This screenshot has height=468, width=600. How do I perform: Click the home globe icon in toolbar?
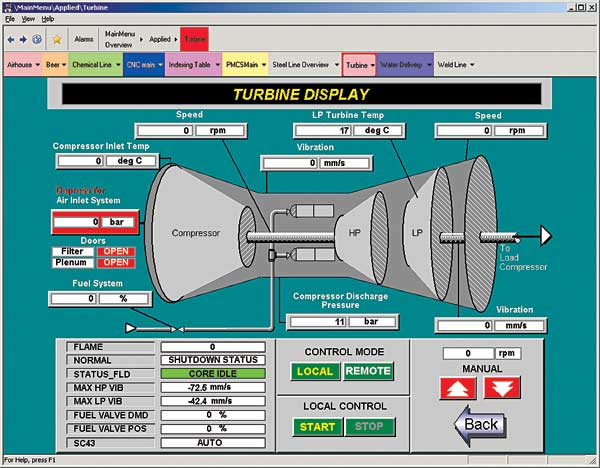click(x=37, y=39)
